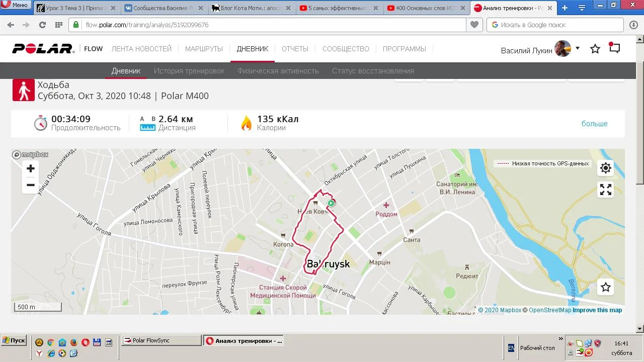The image size is (644, 362).
Task: Open the OpenStreetMap attribution link
Action: click(x=546, y=310)
